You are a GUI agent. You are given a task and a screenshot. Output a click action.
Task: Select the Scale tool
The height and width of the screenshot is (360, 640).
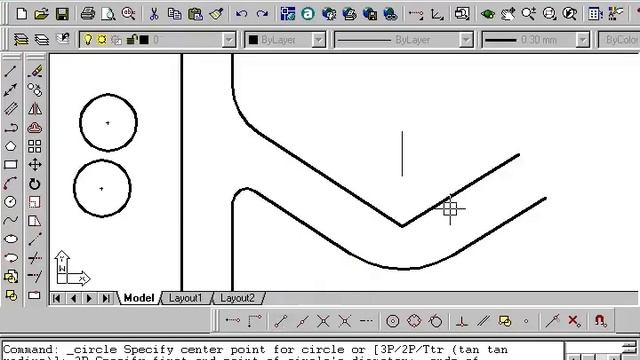(x=35, y=202)
